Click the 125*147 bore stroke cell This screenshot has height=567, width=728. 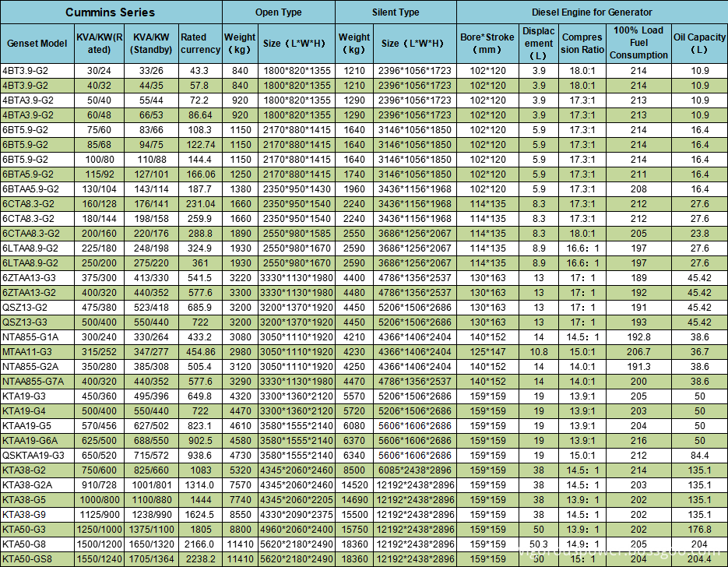[487, 351]
